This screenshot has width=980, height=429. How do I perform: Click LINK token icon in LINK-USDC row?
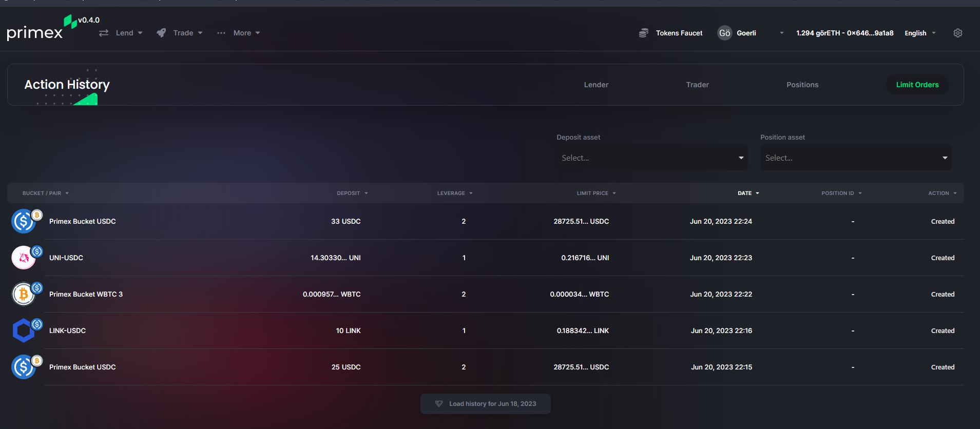24,330
